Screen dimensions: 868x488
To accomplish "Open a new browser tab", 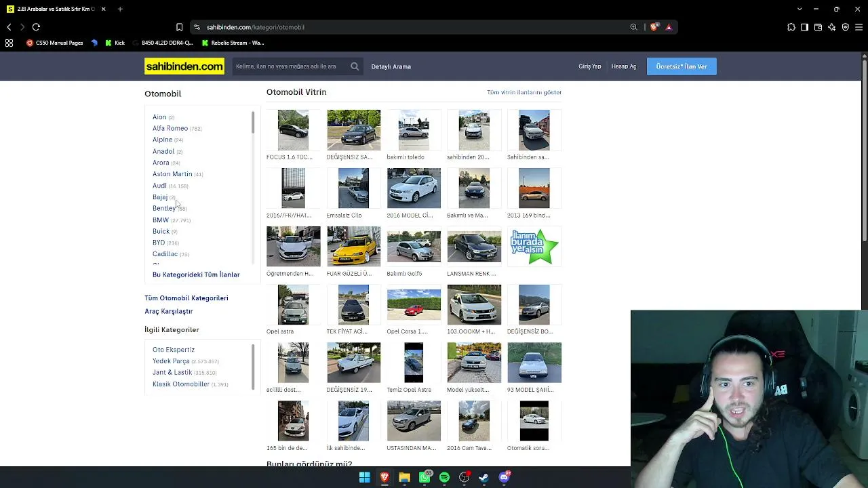I will pos(120,9).
